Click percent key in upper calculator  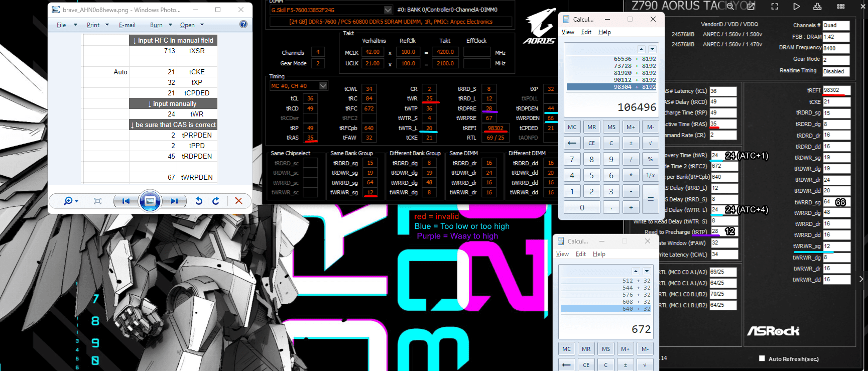click(x=650, y=159)
